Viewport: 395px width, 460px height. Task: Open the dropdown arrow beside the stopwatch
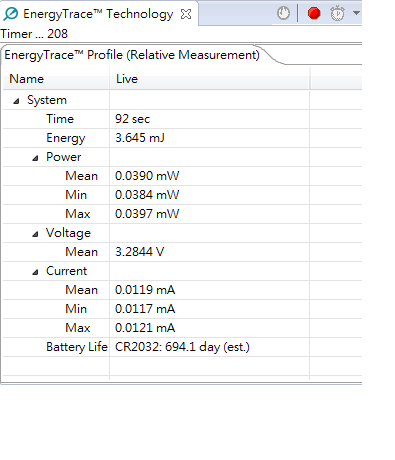point(356,13)
